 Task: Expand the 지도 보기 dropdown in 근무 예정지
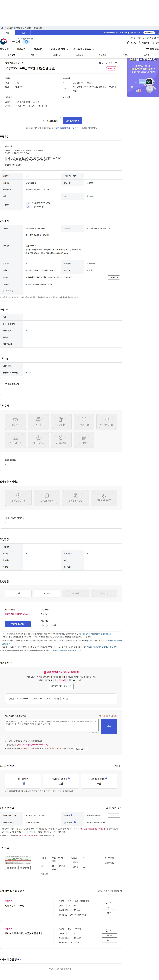click(114, 277)
